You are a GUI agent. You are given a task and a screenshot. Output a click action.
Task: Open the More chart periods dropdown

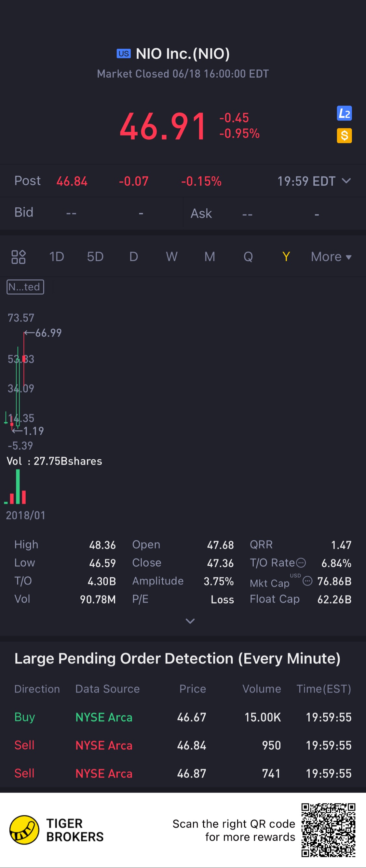[x=331, y=257]
